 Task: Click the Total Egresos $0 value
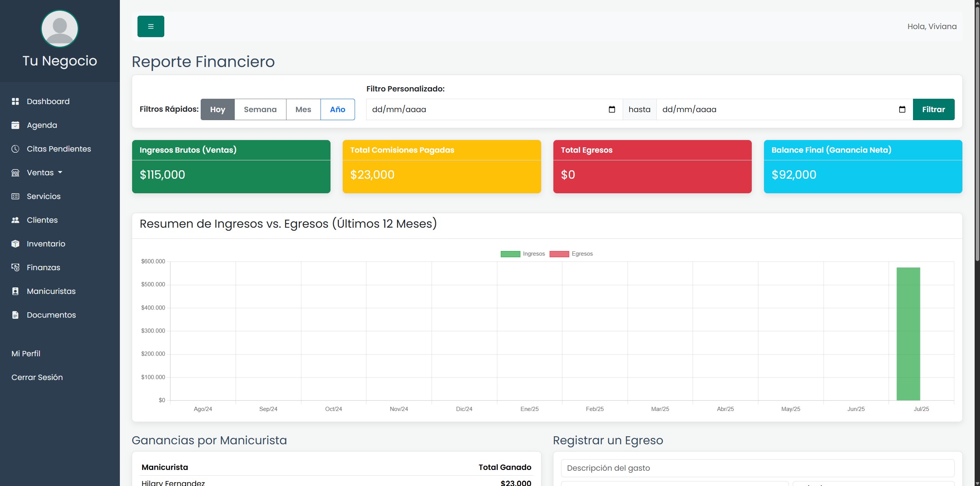point(568,175)
